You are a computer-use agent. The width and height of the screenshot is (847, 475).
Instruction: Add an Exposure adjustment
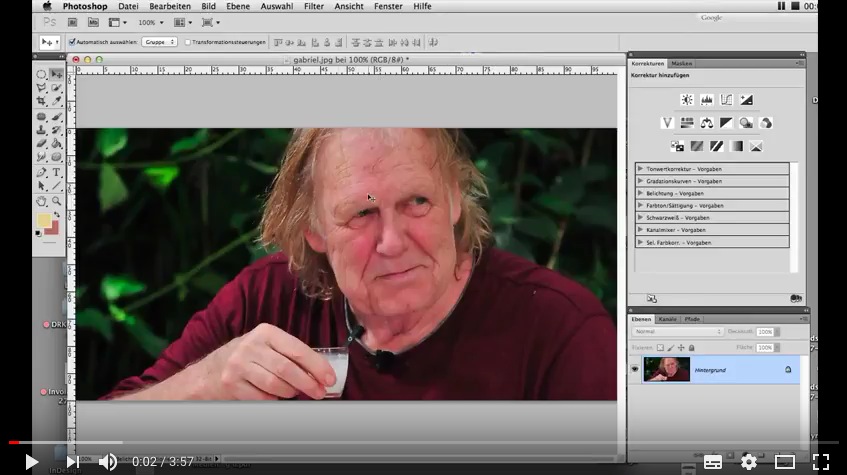tap(747, 100)
